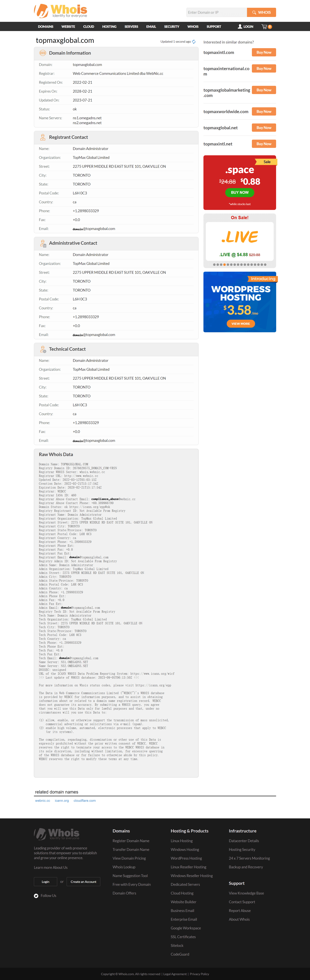
Task: Open the EMAIL menu
Action: (x=151, y=27)
